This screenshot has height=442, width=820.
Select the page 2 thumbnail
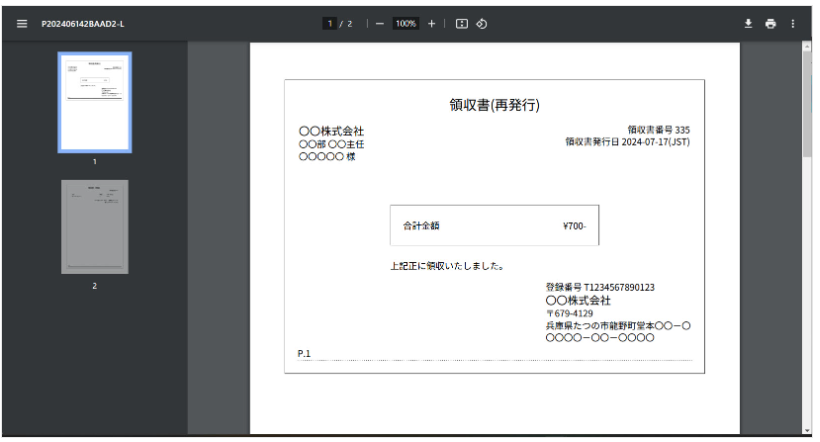click(x=94, y=226)
